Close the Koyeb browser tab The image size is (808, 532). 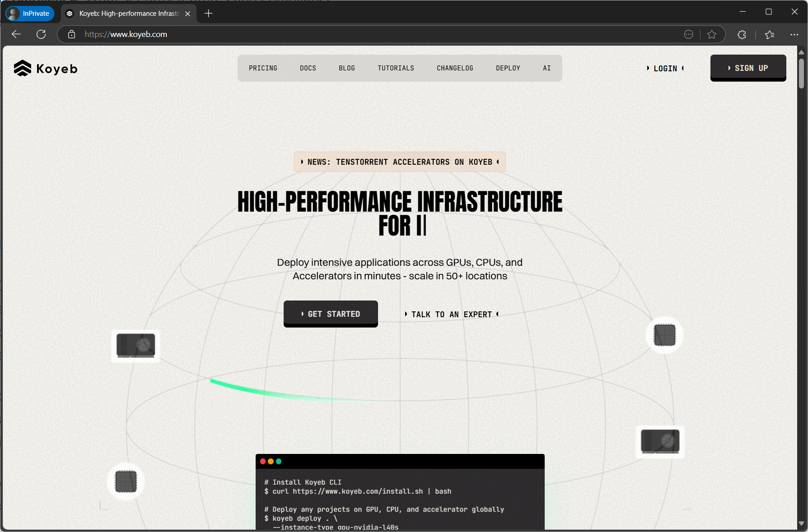pos(187,14)
